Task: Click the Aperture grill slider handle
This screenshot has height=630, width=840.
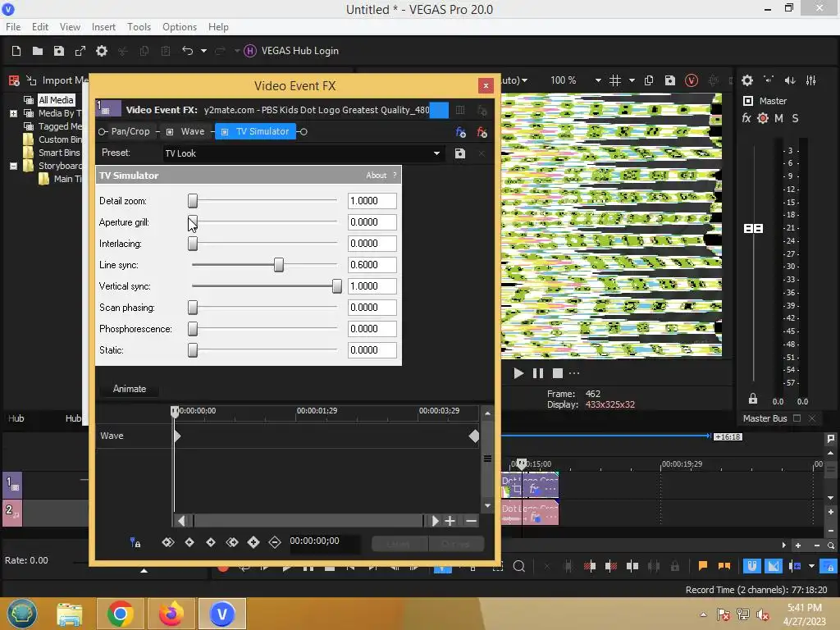Action: pos(193,221)
